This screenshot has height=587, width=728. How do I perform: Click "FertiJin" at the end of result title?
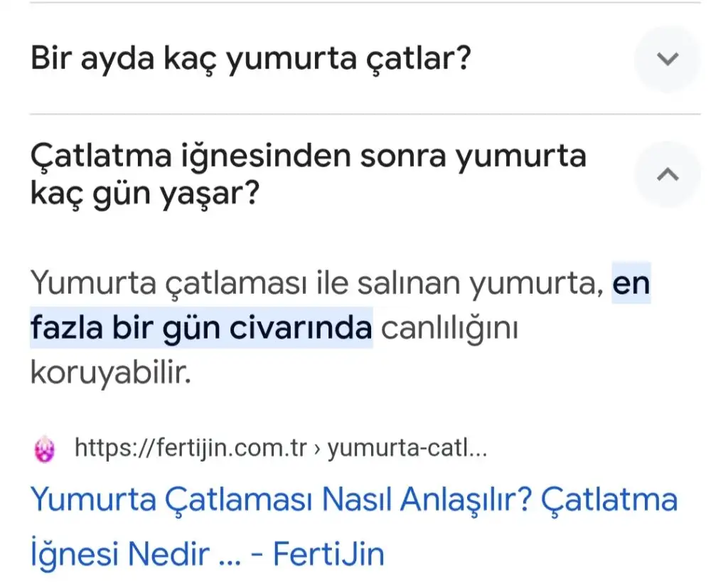(328, 554)
